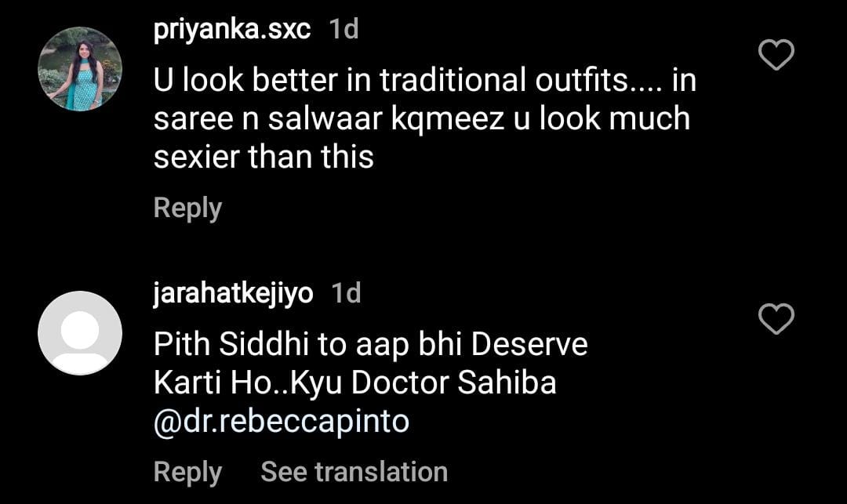The height and width of the screenshot is (504, 847).
Task: Select the line "U look better in traditional outfits"
Action: (x=424, y=81)
